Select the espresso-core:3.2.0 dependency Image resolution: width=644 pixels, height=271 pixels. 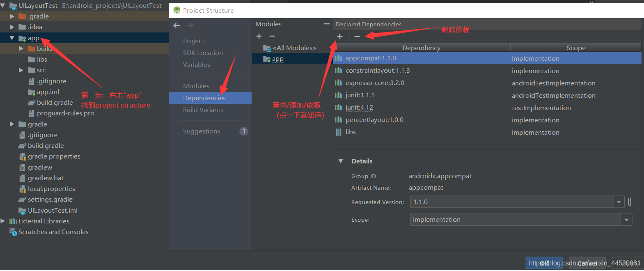[x=487, y=83]
